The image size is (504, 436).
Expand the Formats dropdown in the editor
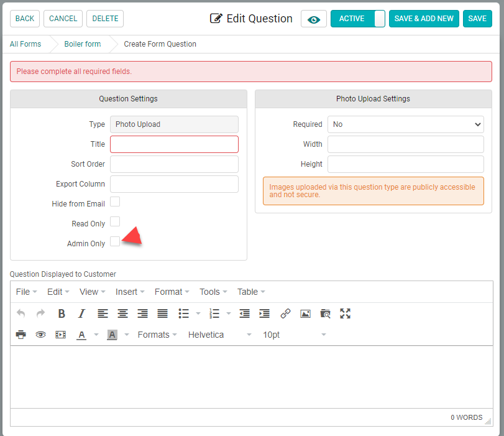pos(157,335)
